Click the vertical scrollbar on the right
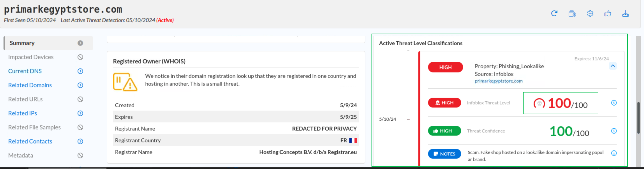644x169 pixels. point(638,118)
